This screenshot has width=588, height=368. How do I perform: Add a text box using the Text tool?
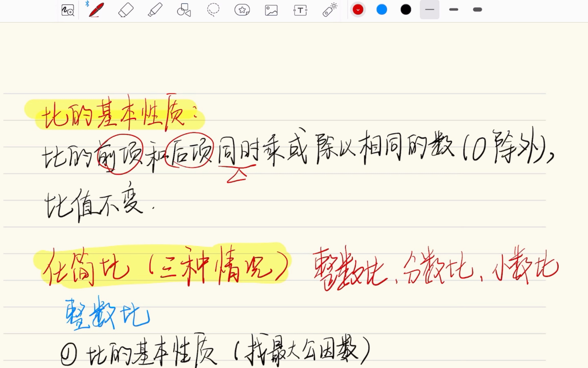point(300,10)
